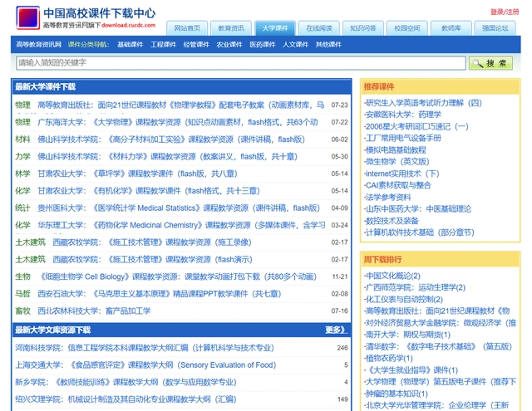532x411 pixels.
Task: Open 安徽医科大学 药理学 recommended link
Action: [x=403, y=115]
